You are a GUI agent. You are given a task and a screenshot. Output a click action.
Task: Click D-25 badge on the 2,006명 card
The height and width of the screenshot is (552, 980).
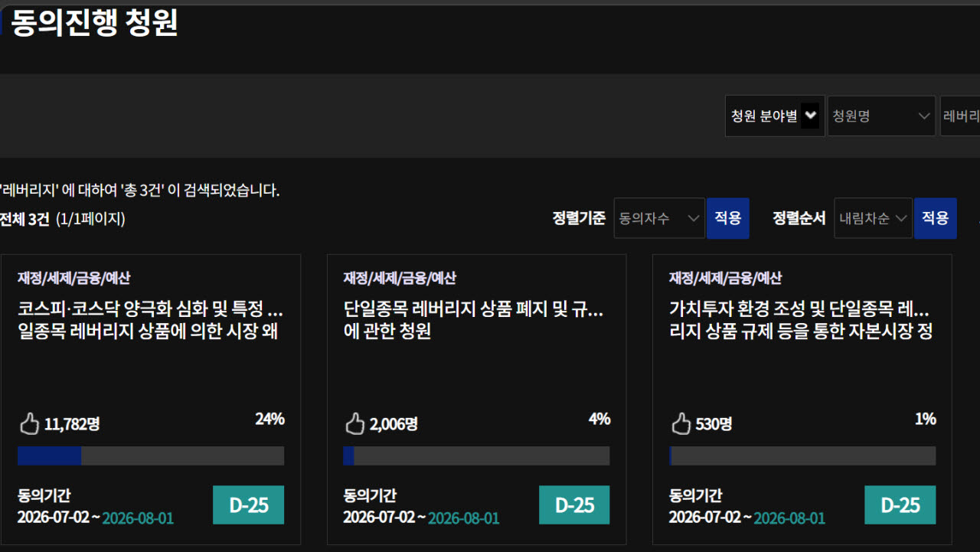tap(574, 505)
